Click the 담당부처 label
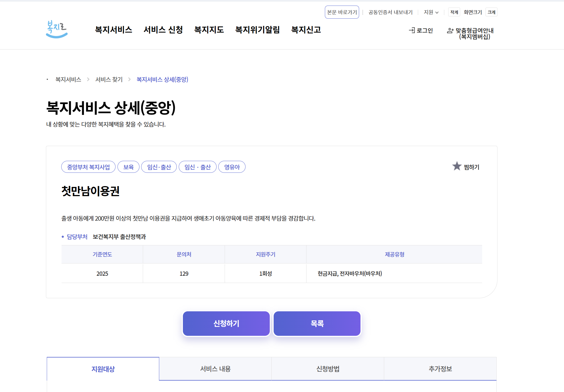 pyautogui.click(x=77, y=237)
